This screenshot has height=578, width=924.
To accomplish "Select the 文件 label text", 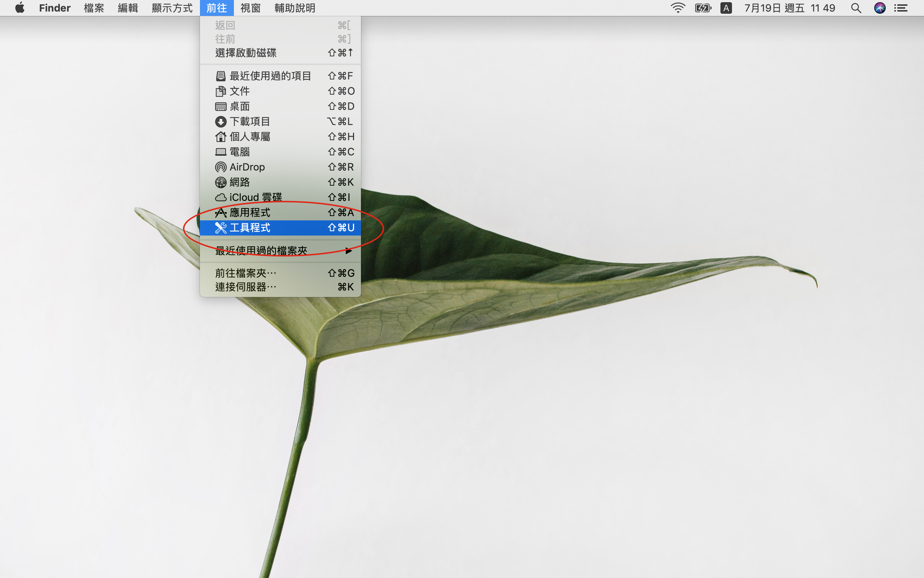I will click(240, 91).
